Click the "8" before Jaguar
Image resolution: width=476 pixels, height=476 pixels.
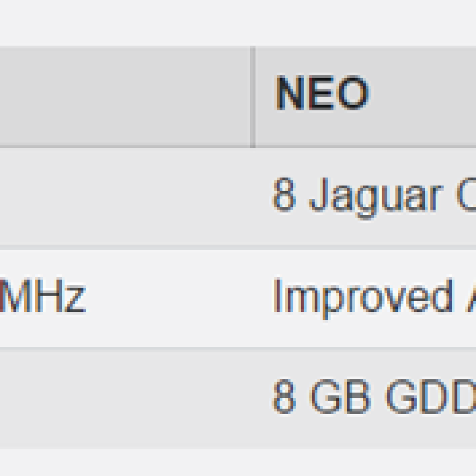(284, 195)
